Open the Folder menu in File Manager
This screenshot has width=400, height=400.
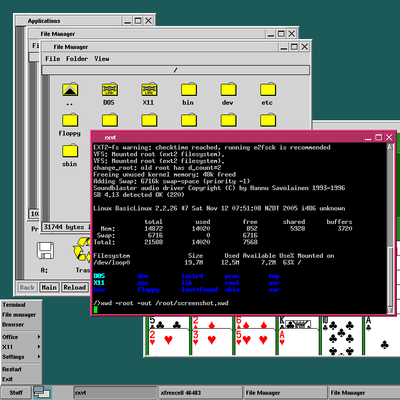pos(77,59)
